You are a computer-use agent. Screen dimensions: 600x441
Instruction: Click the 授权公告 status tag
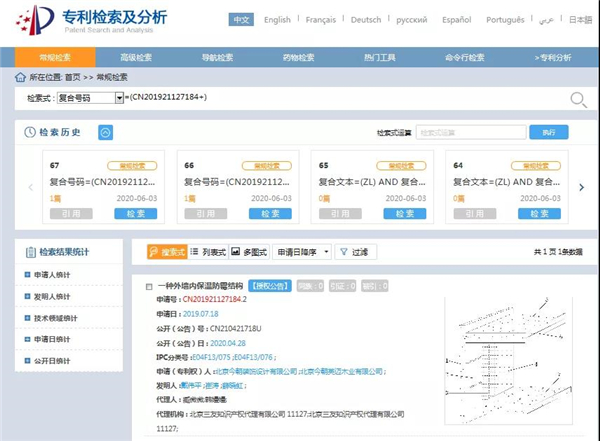click(x=270, y=286)
